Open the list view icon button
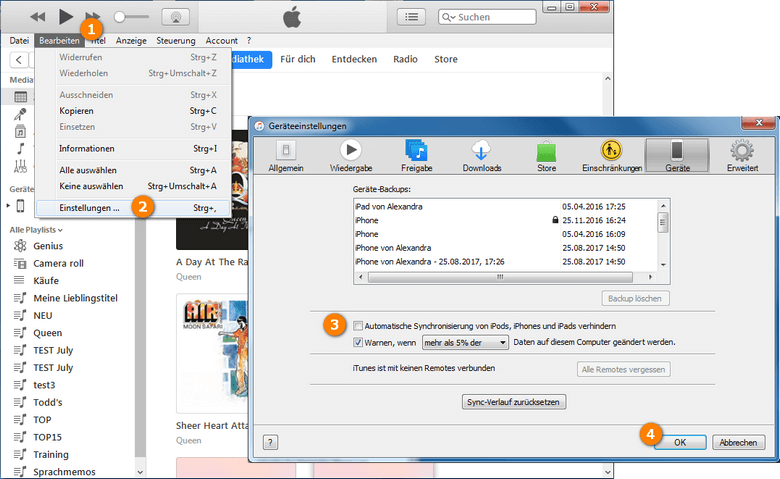Screen dimensions: 780x479 tap(411, 17)
